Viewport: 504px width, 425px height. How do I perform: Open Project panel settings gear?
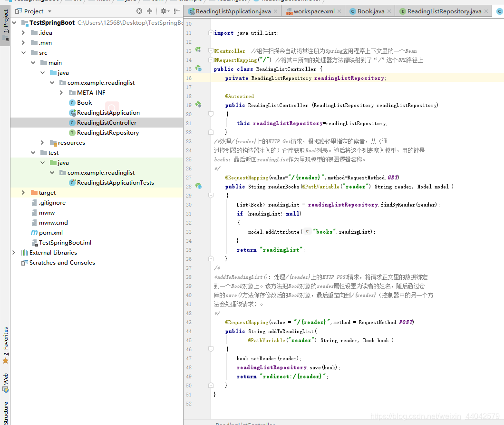click(164, 11)
